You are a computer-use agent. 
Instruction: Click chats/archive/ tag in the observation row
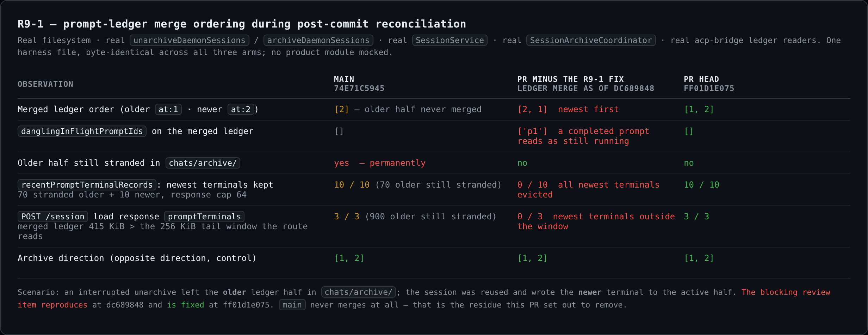click(203, 163)
